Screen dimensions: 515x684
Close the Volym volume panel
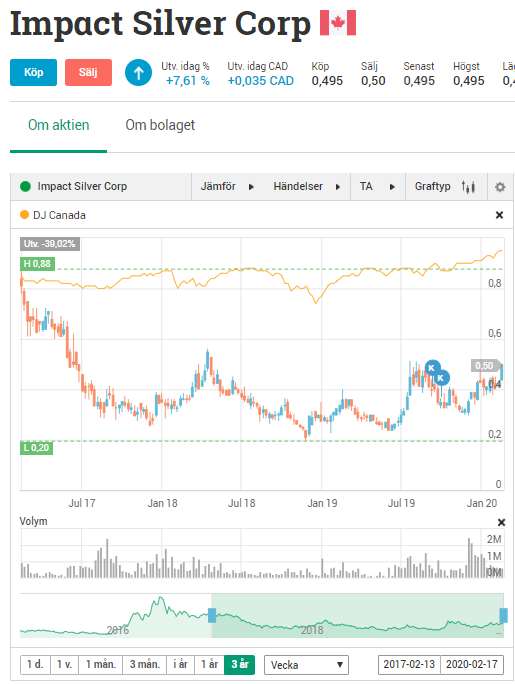point(501,522)
